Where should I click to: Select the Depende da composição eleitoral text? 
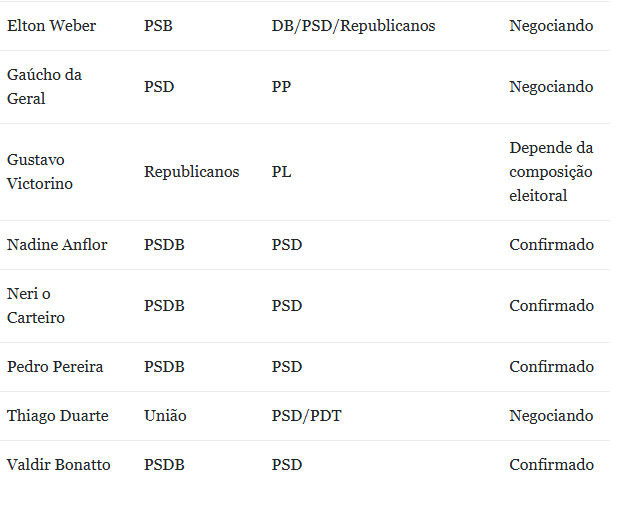551,172
